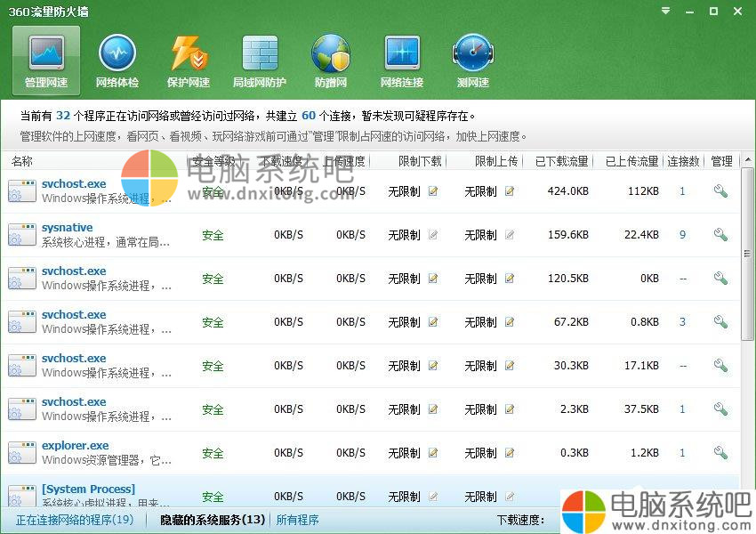Image resolution: width=756 pixels, height=534 pixels.
Task: Open the manage wrench for explorer.exe
Action: point(720,452)
